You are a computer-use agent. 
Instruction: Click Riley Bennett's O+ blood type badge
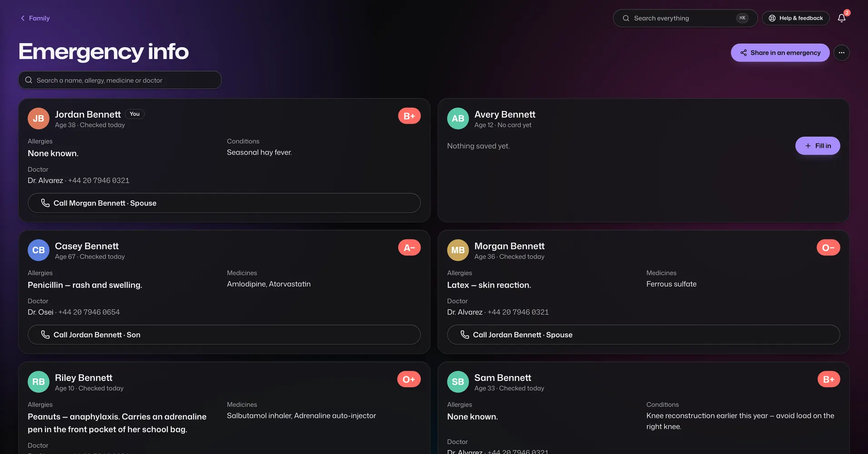(x=409, y=379)
